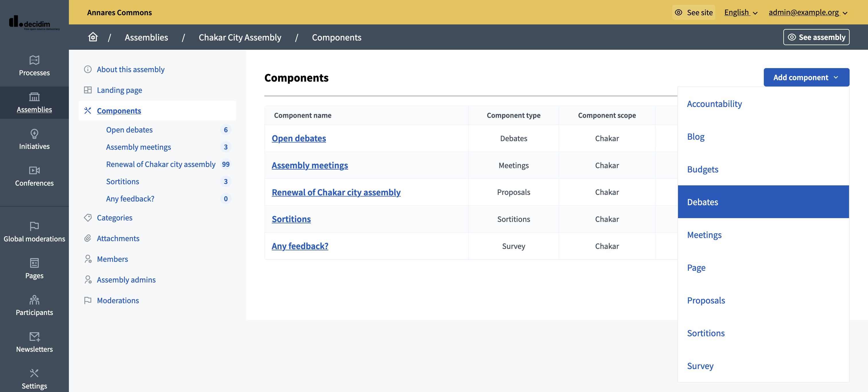Click the Newsletters envelope icon
The image size is (868, 392).
[34, 337]
